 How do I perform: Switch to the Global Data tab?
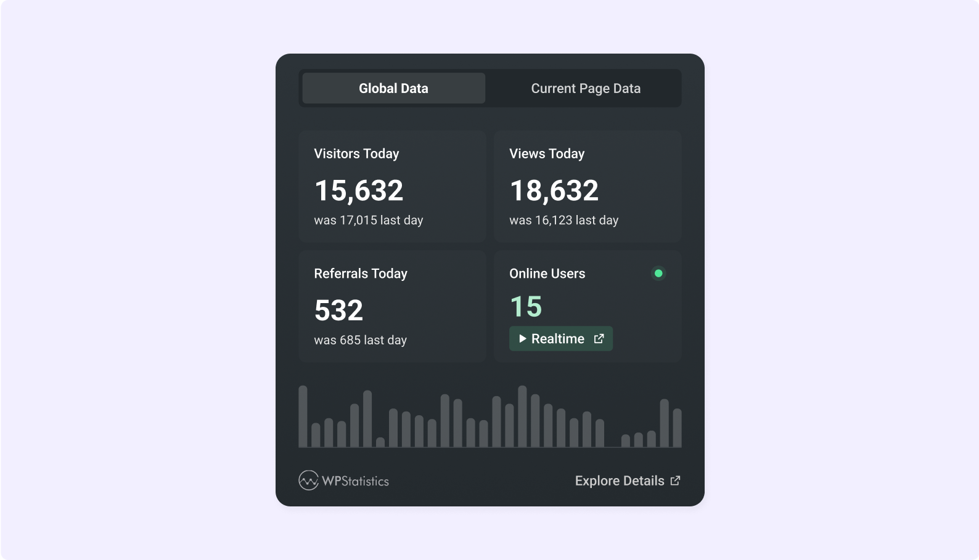click(393, 88)
